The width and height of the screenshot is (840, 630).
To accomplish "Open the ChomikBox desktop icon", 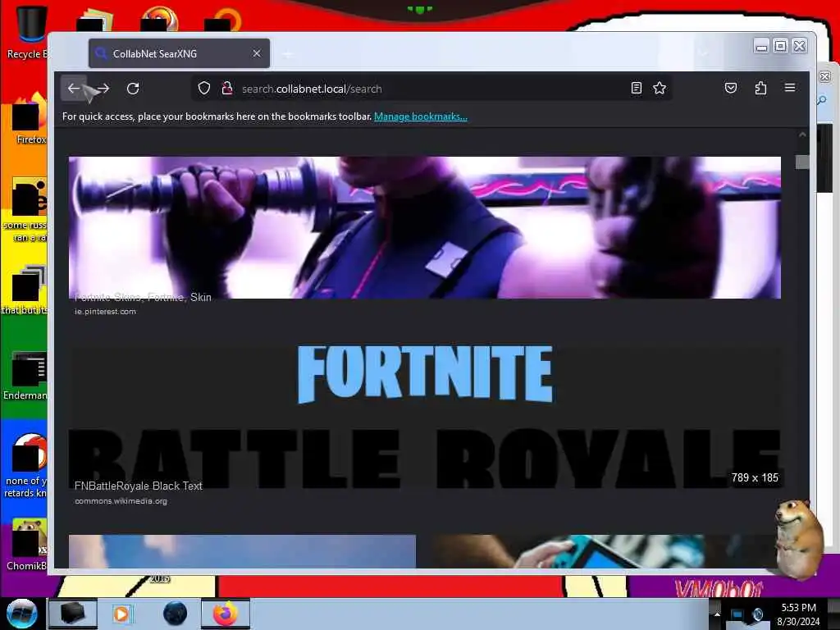I will (x=28, y=545).
